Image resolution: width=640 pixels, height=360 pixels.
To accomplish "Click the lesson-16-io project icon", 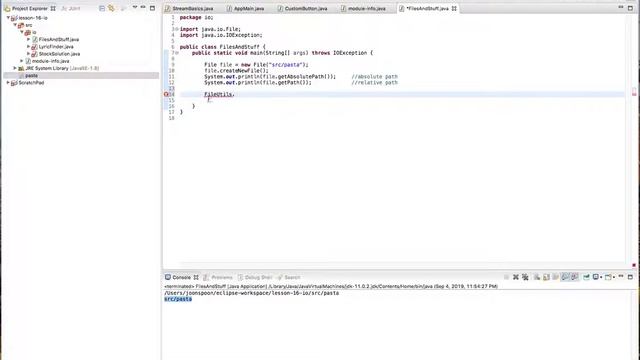I will pyautogui.click(x=14, y=18).
